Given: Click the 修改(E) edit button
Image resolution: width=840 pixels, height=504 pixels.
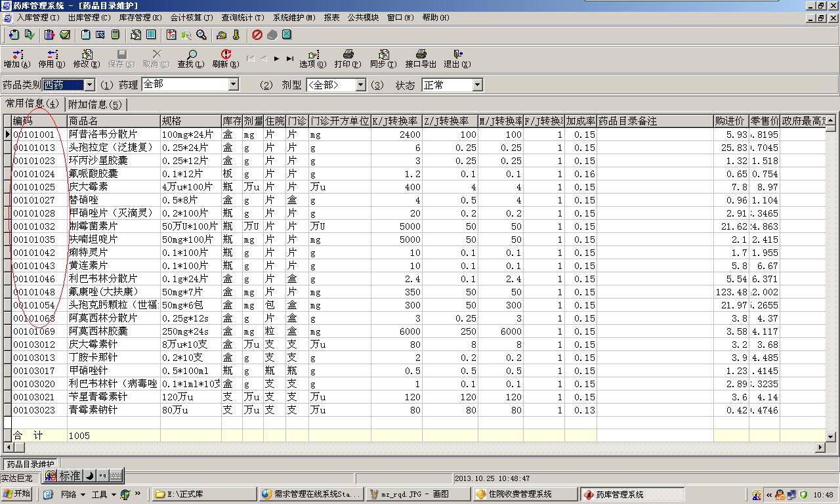Looking at the screenshot, I should (86, 59).
